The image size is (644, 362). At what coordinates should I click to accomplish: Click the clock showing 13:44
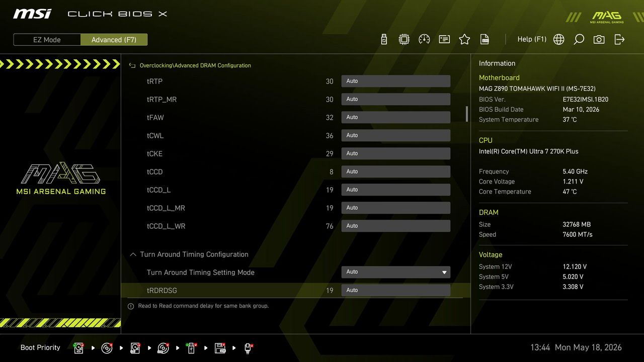(540, 347)
